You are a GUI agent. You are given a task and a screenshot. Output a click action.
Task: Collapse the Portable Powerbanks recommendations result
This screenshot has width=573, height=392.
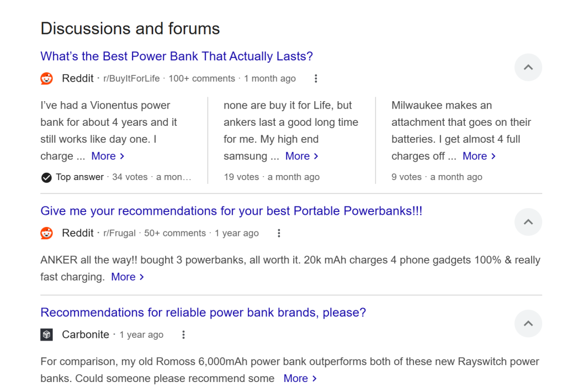click(528, 222)
